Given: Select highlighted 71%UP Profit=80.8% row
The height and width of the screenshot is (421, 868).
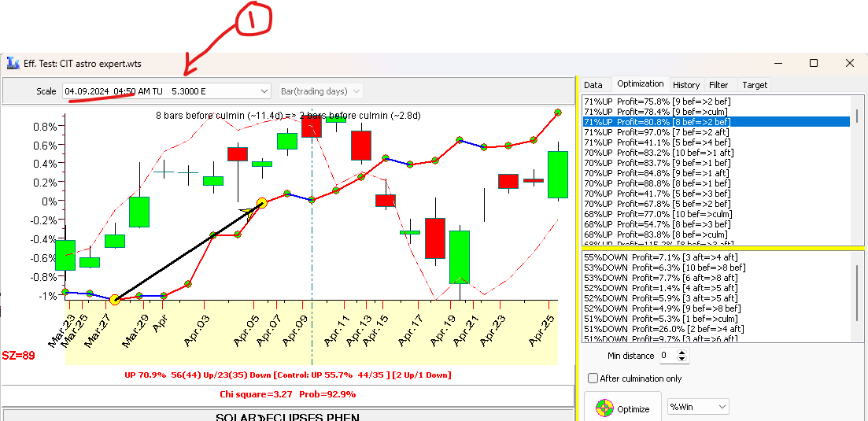Looking at the screenshot, I should (716, 122).
